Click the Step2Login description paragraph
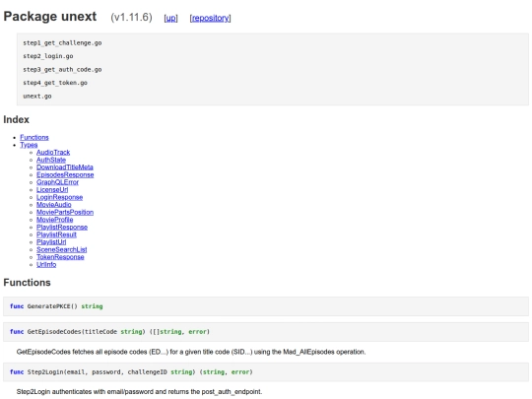This screenshot has width=532, height=399. tap(140, 392)
